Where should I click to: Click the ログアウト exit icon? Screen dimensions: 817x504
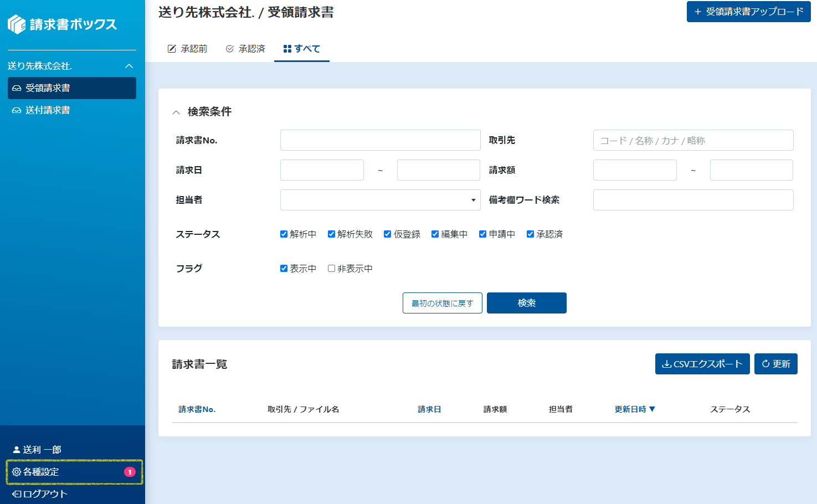tap(17, 494)
